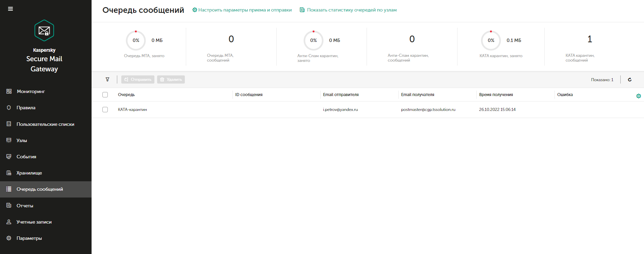Viewport: 644px width, 254px height.
Task: Click the 0.1 МБ KATA size value
Action: click(514, 40)
